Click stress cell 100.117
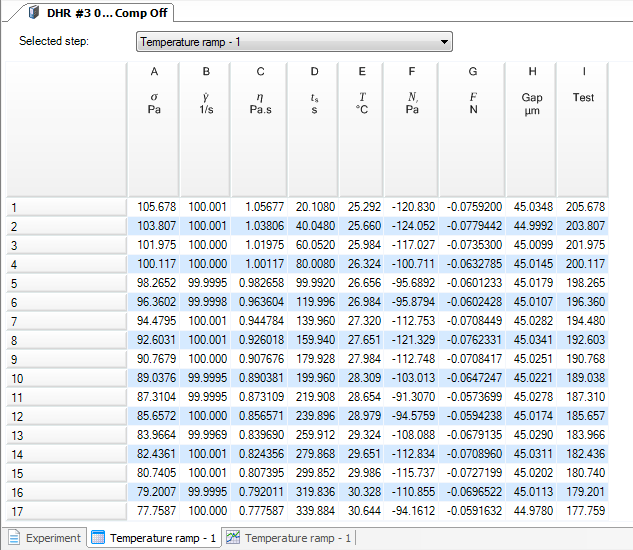 click(x=153, y=264)
